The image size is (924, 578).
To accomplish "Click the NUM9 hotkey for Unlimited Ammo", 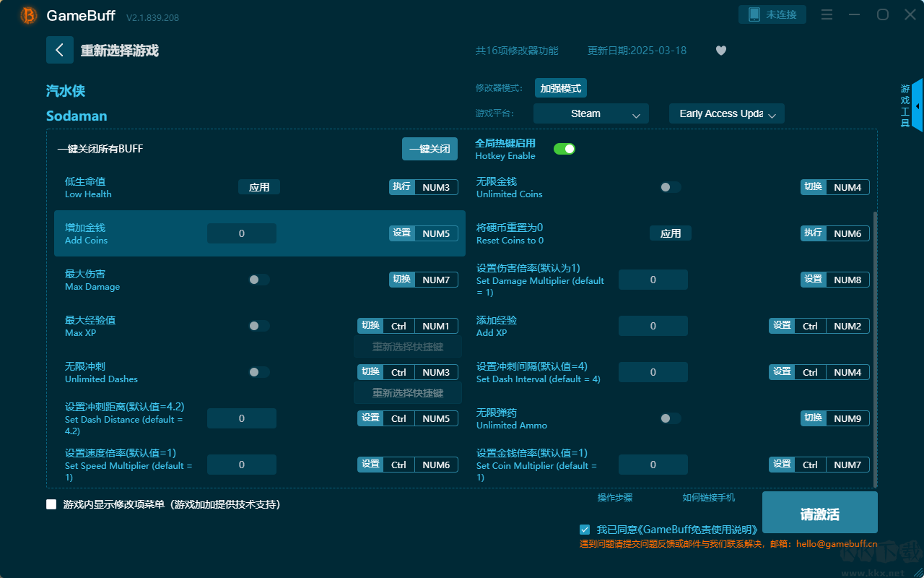I will point(847,418).
